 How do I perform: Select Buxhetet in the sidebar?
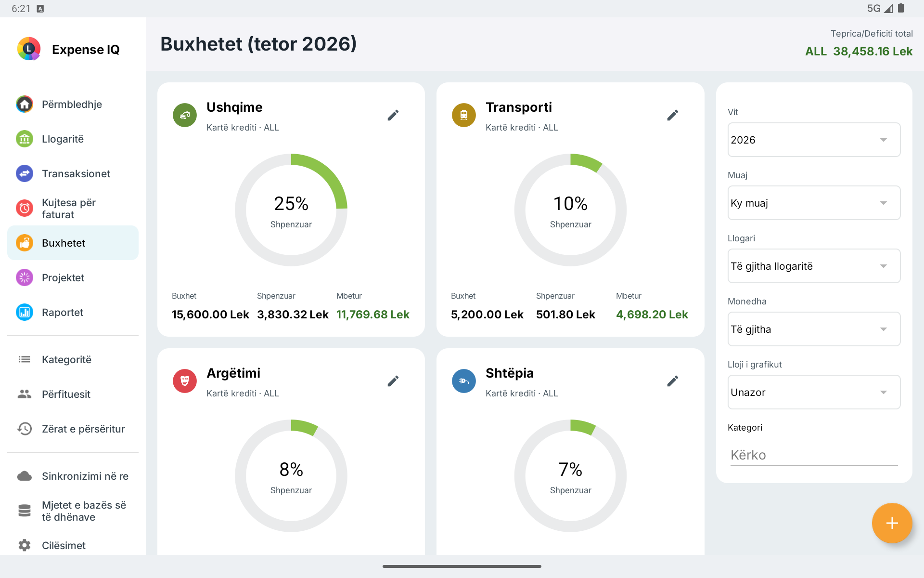tap(73, 243)
